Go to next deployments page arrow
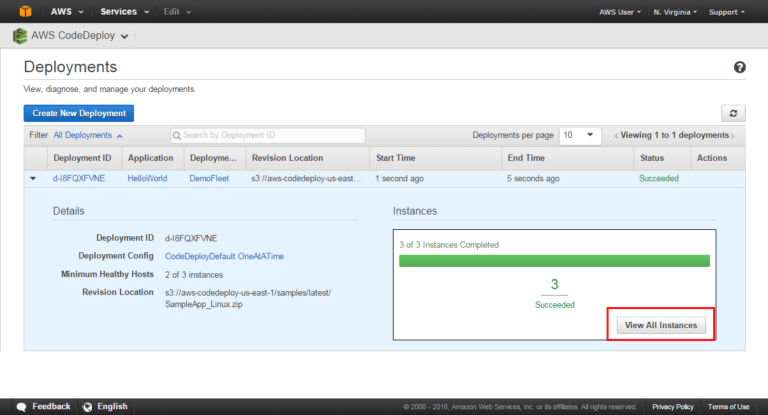 coord(733,136)
